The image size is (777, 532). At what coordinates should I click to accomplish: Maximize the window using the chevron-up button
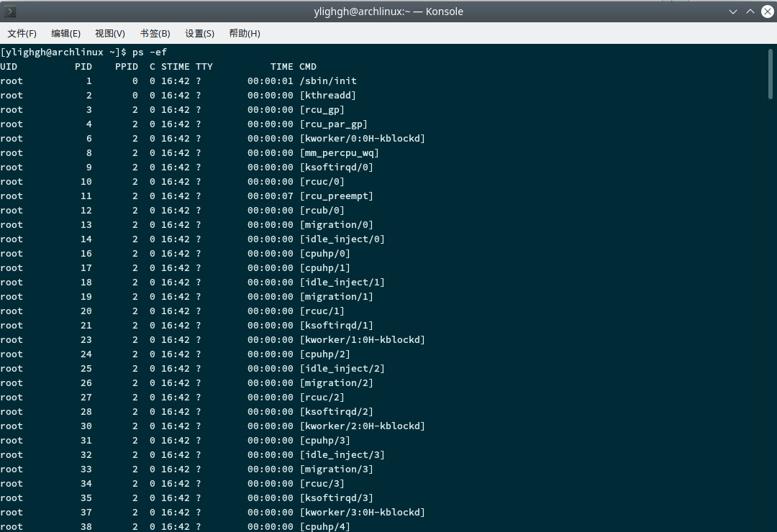click(x=749, y=11)
